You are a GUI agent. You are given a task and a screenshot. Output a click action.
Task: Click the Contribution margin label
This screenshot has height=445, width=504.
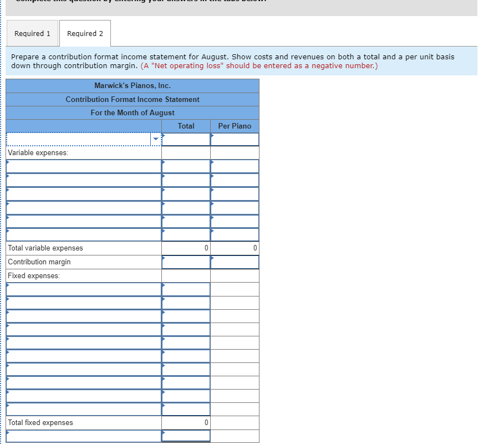39,262
